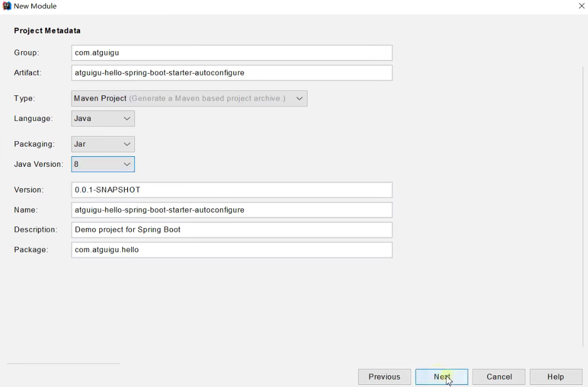Open Help for the wizard
This screenshot has width=588, height=387.
pyautogui.click(x=556, y=377)
